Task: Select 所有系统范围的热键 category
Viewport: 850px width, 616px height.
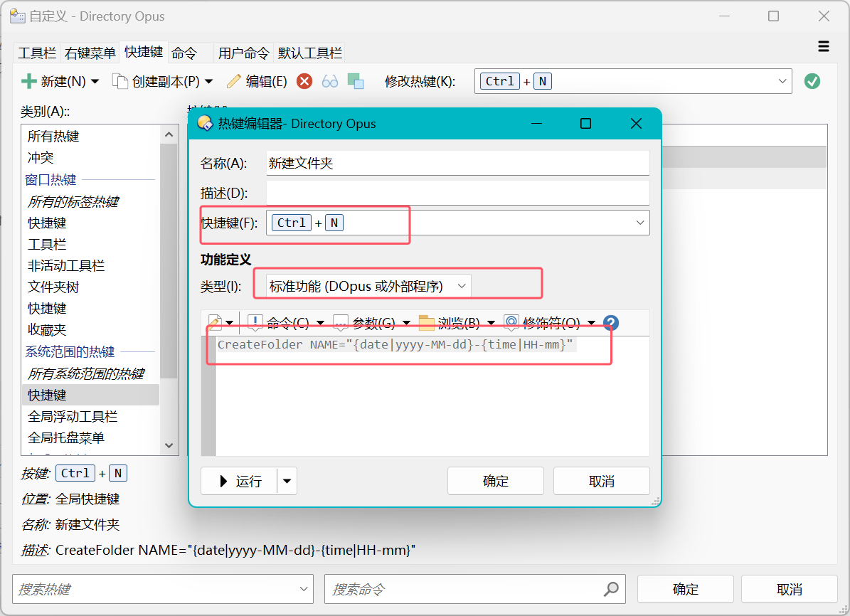Action: click(85, 373)
